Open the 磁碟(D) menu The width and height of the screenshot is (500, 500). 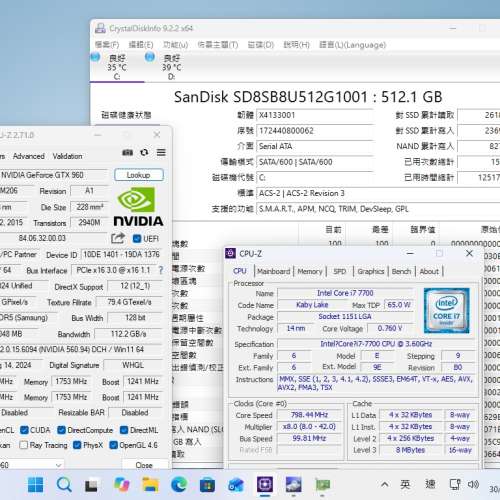coord(261,45)
